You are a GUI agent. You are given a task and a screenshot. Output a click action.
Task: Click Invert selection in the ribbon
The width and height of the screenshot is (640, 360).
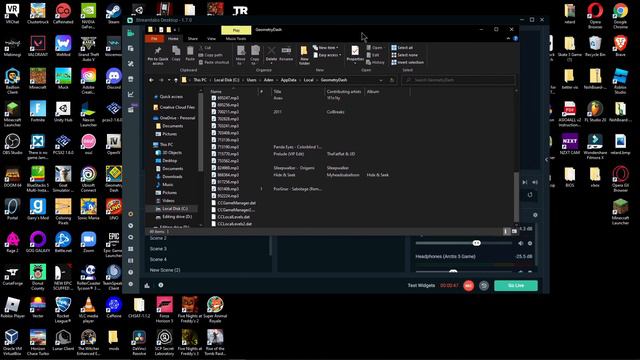[407, 62]
